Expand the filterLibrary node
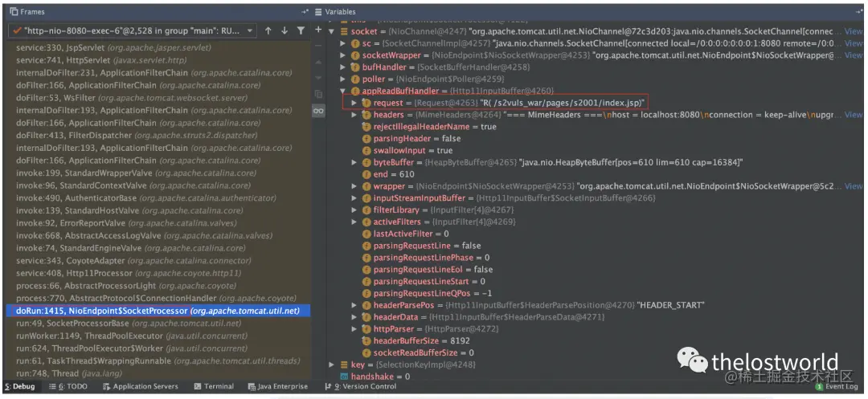Screen dimensions: 868x399 coord(354,210)
